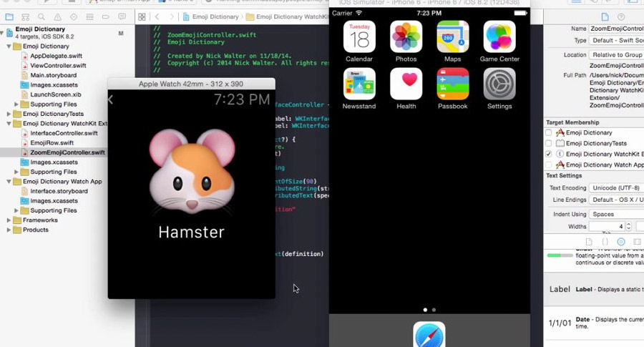Open Main.storyboard in the navigator
The width and height of the screenshot is (644, 347).
point(54,75)
